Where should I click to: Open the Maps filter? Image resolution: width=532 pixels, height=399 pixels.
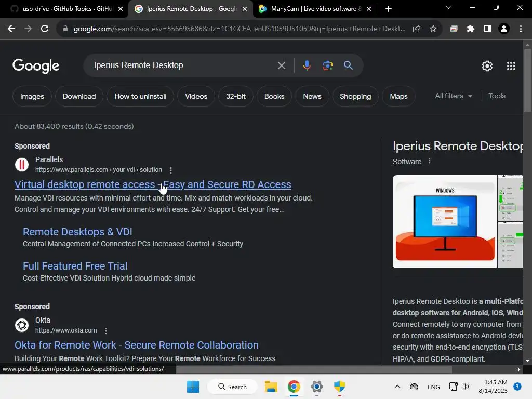pyautogui.click(x=398, y=96)
